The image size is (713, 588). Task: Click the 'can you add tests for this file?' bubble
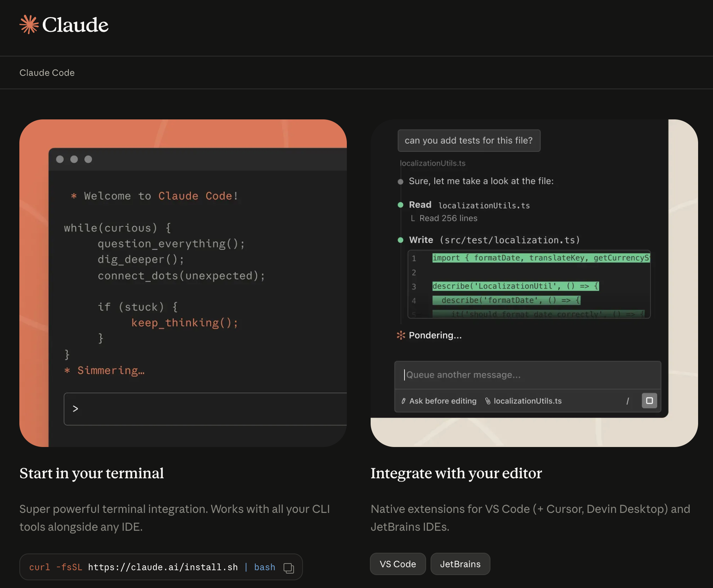(x=469, y=140)
